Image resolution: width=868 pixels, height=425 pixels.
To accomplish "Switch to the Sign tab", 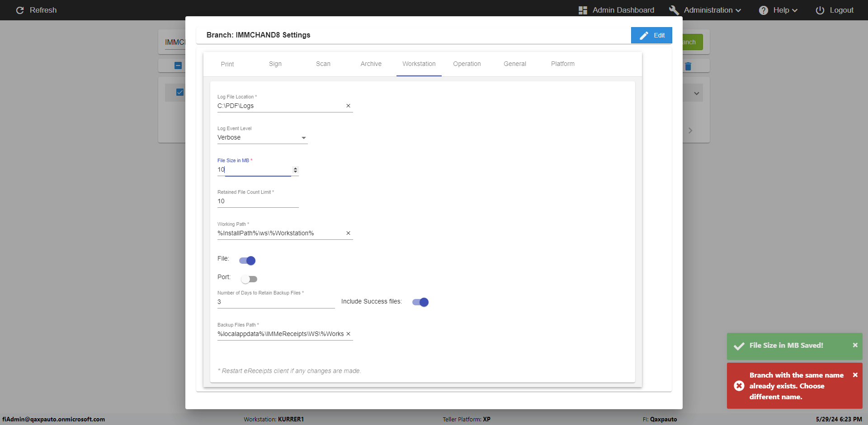I will (x=275, y=64).
